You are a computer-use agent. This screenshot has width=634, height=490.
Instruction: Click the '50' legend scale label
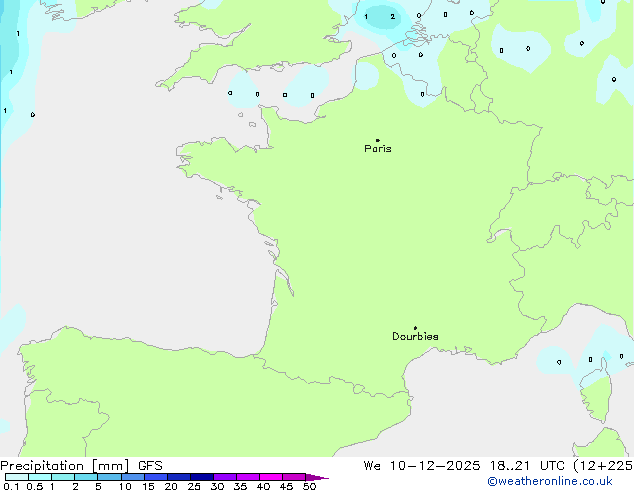309,486
